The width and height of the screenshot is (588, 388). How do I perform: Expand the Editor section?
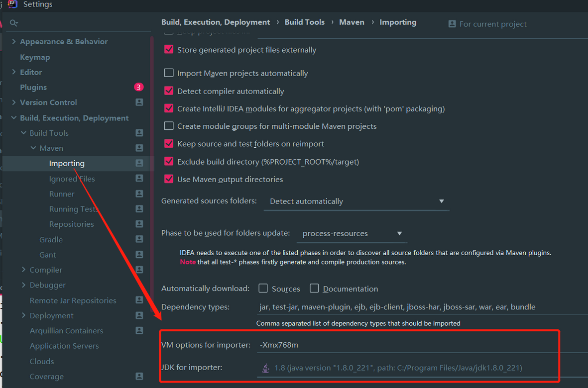click(14, 72)
